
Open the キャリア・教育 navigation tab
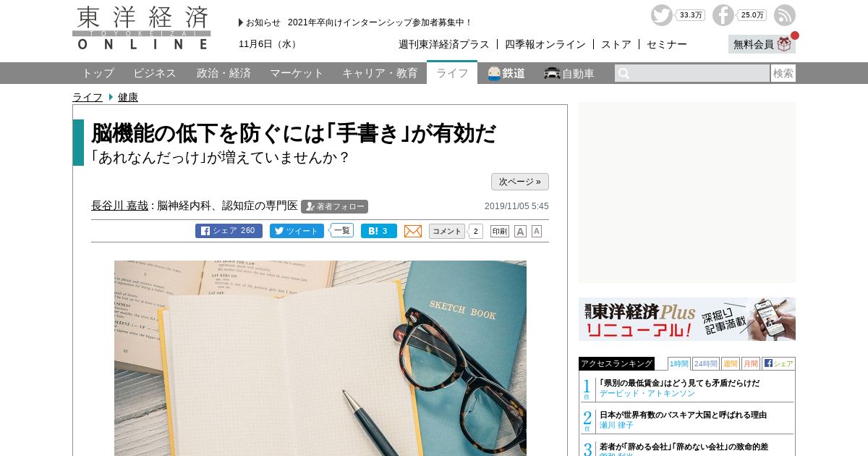[x=380, y=73]
